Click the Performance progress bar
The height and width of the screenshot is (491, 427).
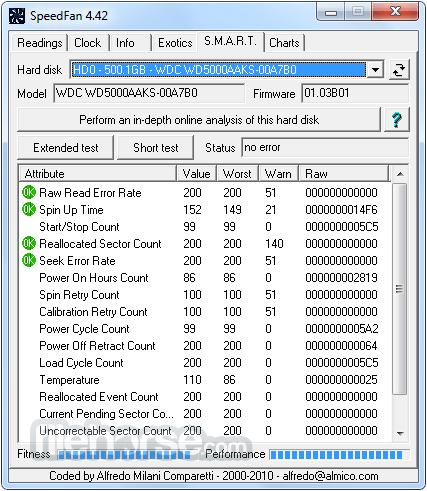tap(339, 454)
